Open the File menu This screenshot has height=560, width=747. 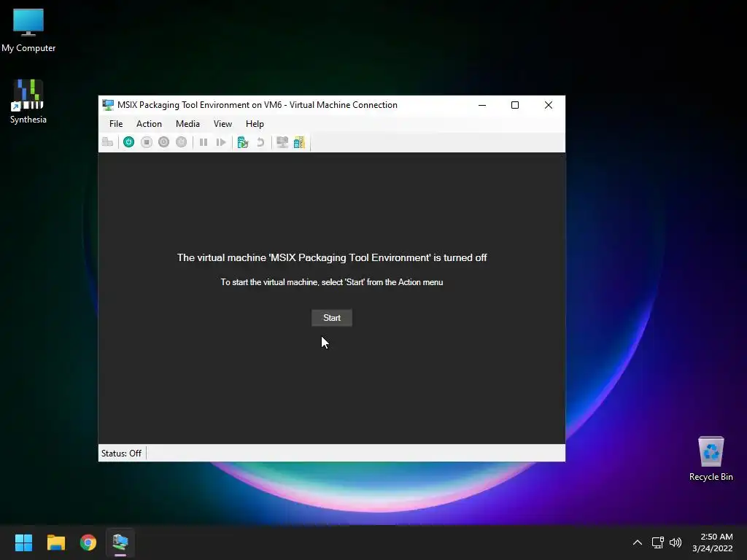coord(116,124)
